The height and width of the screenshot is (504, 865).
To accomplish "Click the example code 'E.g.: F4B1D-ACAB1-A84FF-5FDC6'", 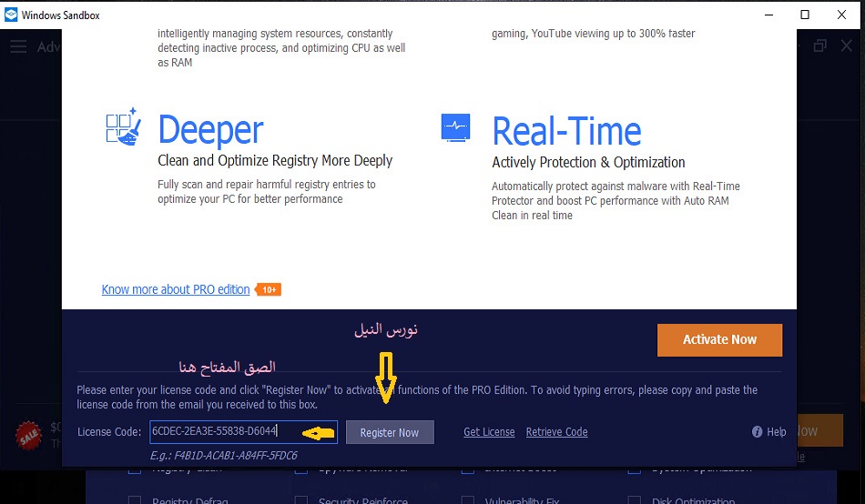I will 223,456.
